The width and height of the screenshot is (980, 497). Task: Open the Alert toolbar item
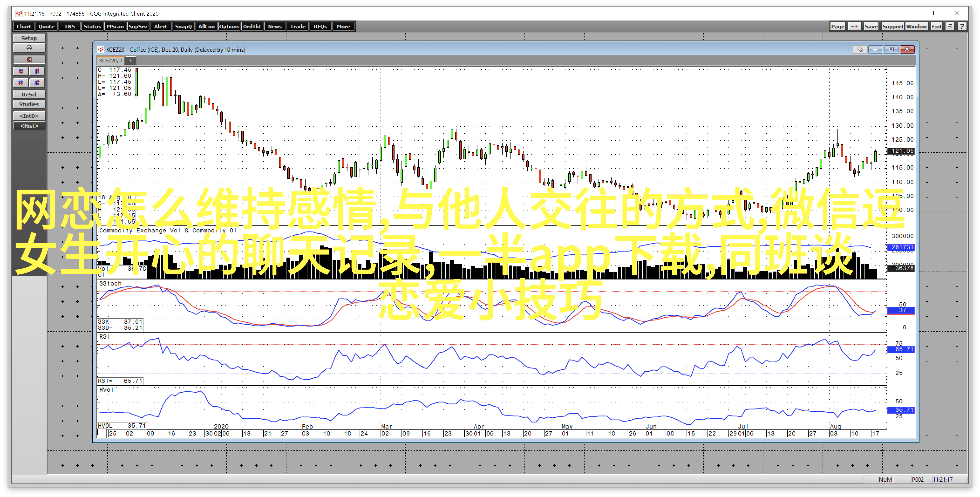click(160, 27)
